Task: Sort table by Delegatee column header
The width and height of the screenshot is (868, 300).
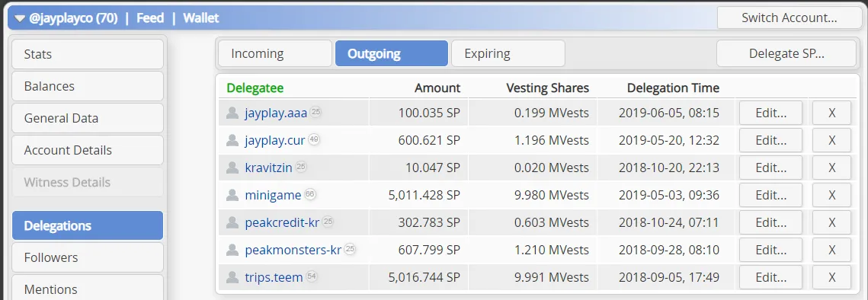Action: tap(255, 88)
